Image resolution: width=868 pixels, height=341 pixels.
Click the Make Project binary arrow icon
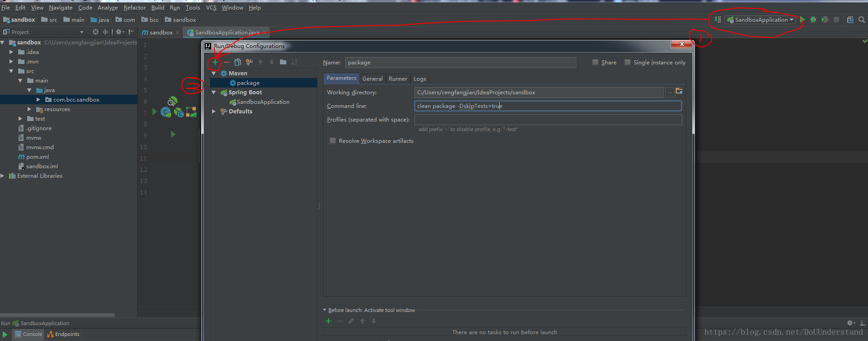[x=718, y=19]
